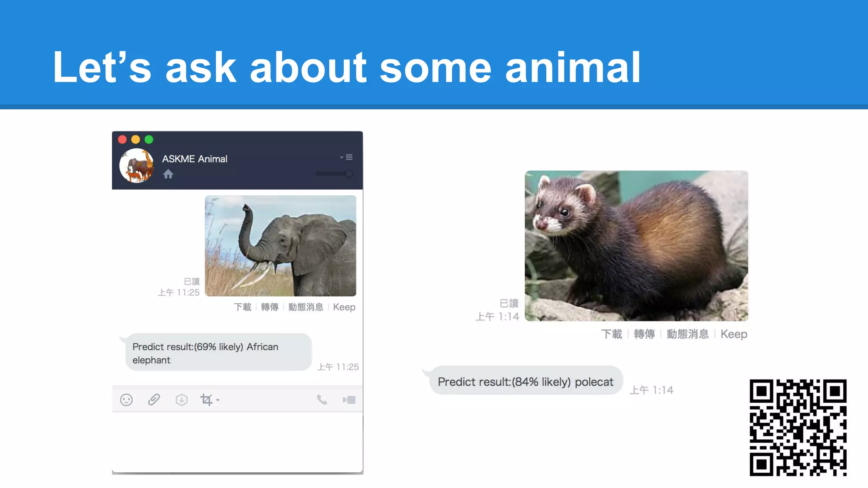
Task: Adjust the chat window opacity slider
Action: point(334,174)
